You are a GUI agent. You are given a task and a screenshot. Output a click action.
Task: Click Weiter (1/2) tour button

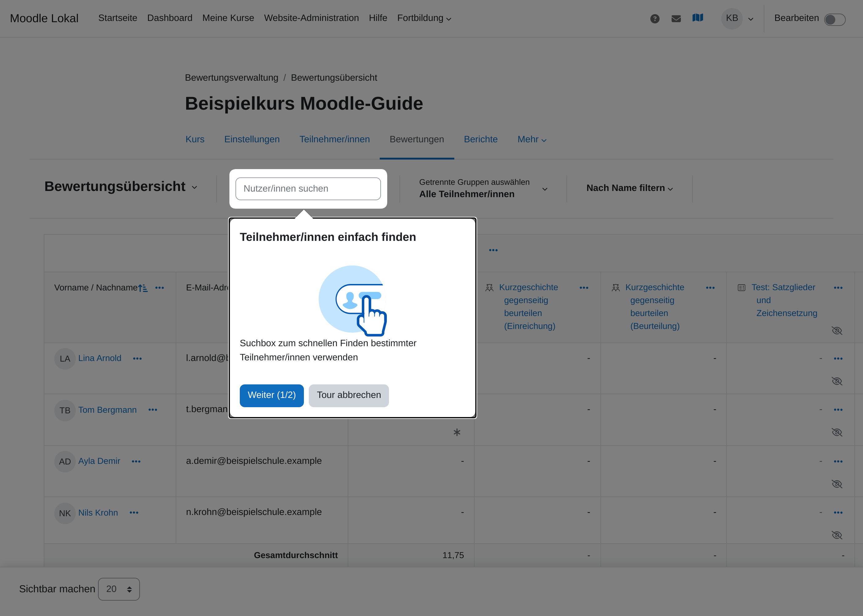tap(271, 395)
